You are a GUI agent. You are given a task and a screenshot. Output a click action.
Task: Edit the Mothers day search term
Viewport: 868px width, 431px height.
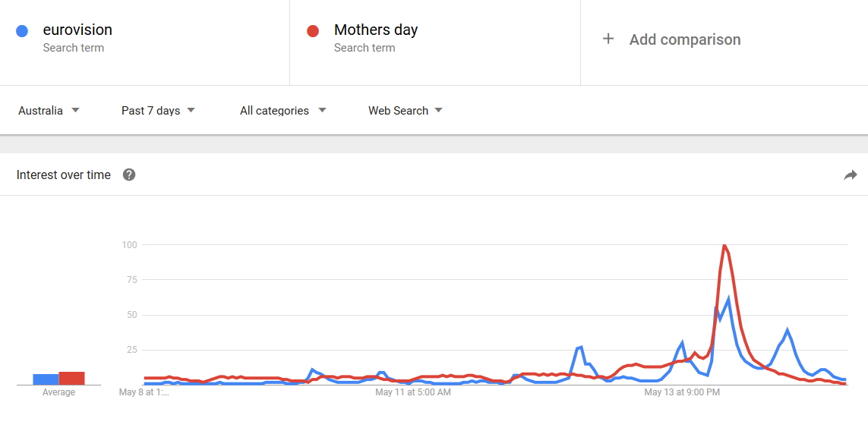(x=376, y=30)
